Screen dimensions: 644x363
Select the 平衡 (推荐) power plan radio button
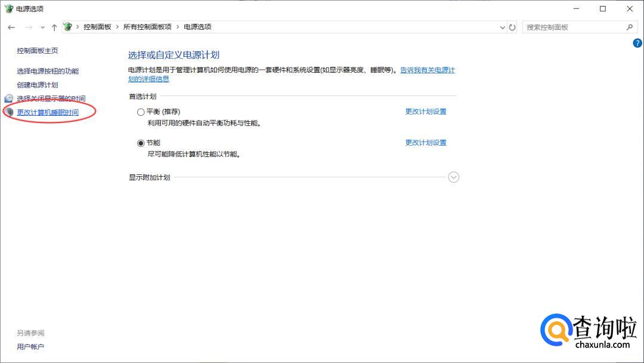(x=141, y=112)
